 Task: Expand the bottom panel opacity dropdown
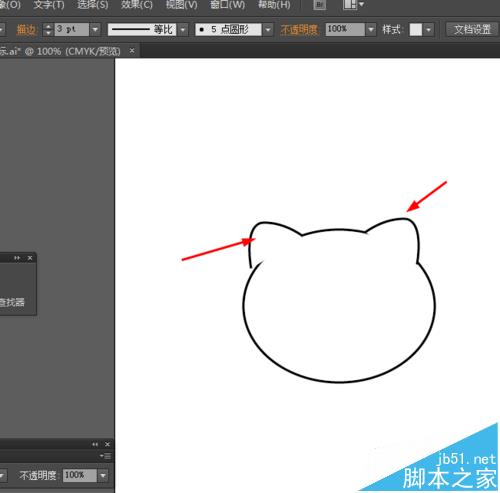[103, 475]
